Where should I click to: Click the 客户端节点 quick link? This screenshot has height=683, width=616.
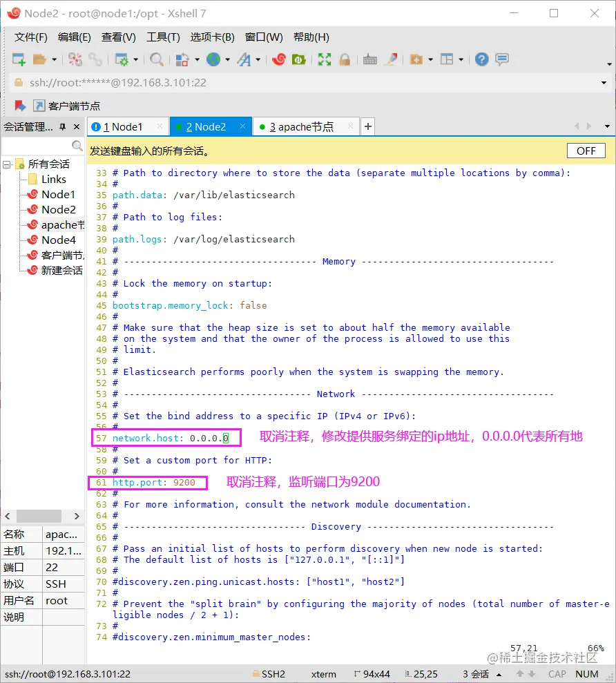coord(67,106)
